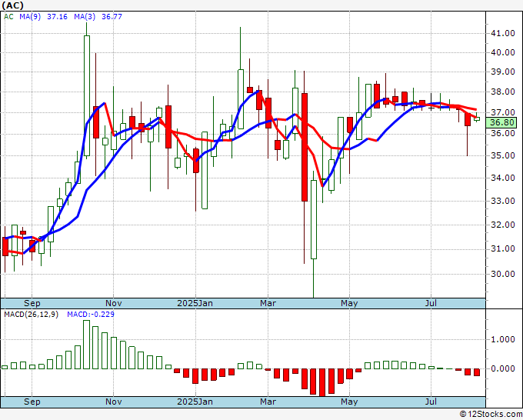Screen dimensions: 523x420
Task: Click the MACD:-0.229 value readout
Action: tap(91, 315)
